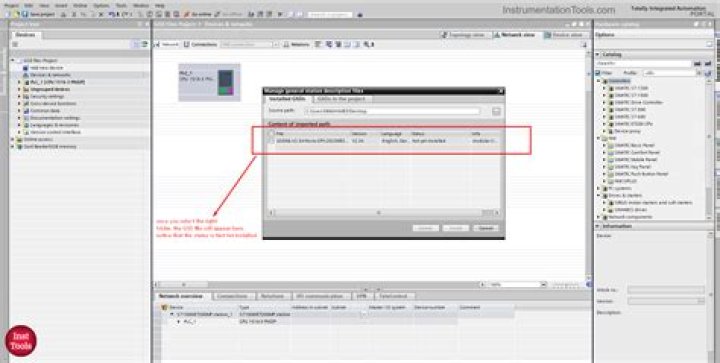Click the Add new device icon in tree

[26, 68]
